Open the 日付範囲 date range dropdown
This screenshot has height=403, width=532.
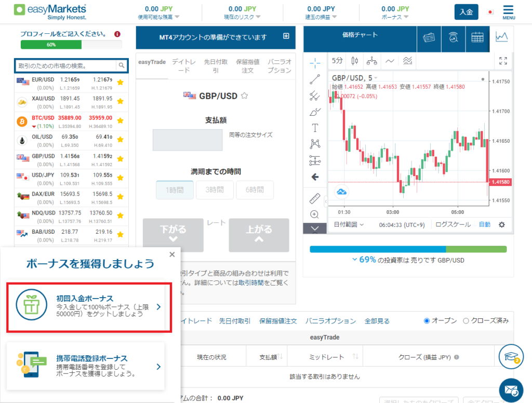click(x=349, y=224)
